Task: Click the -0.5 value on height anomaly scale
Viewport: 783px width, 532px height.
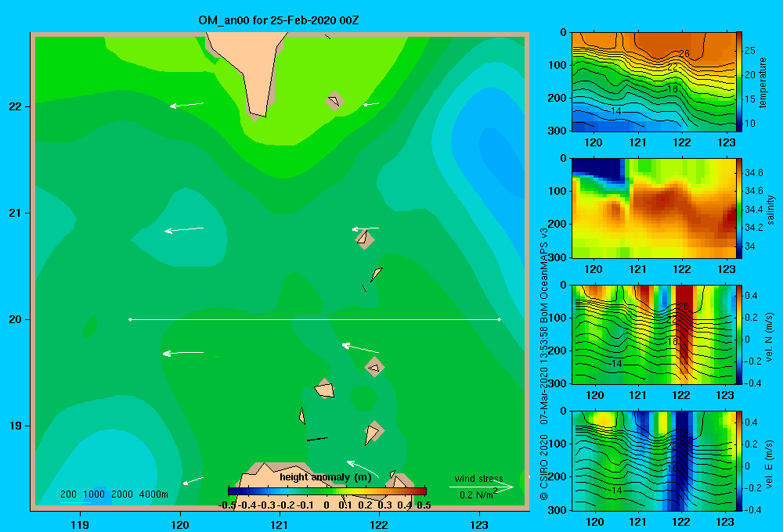Action: click(x=227, y=505)
